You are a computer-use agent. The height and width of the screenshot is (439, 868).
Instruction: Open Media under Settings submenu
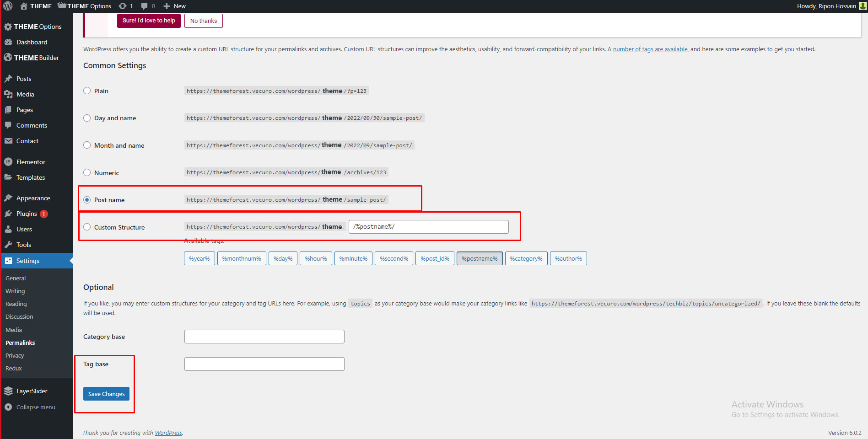[x=14, y=330]
